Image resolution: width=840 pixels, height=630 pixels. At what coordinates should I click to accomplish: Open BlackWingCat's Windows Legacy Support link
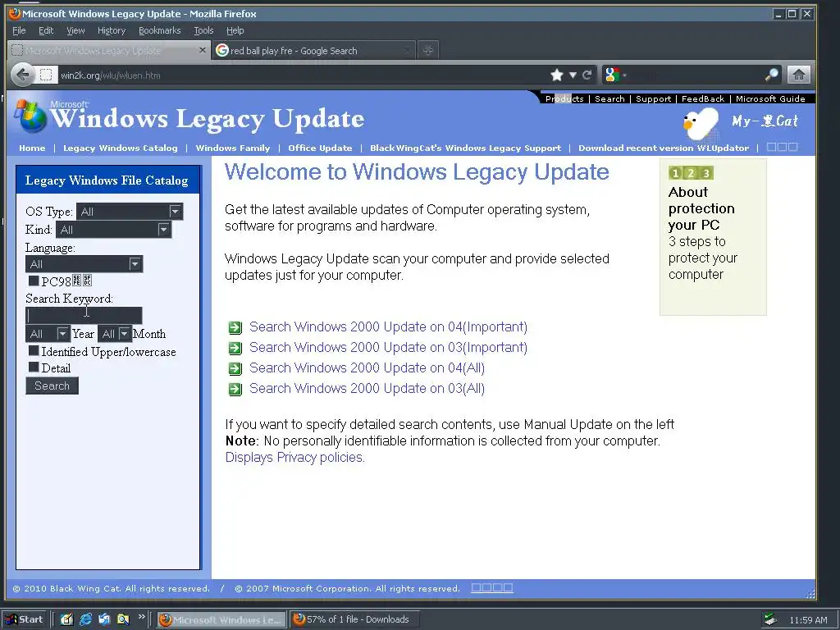[x=466, y=148]
